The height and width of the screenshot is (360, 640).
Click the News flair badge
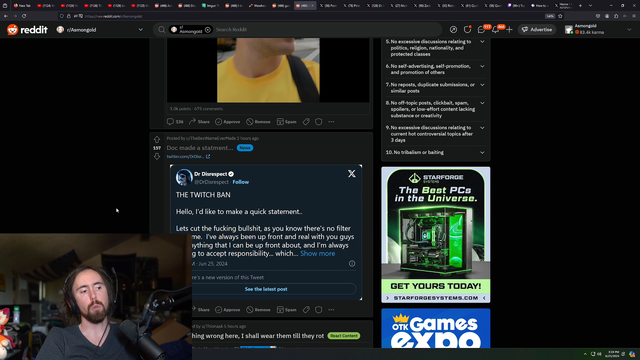point(245,148)
